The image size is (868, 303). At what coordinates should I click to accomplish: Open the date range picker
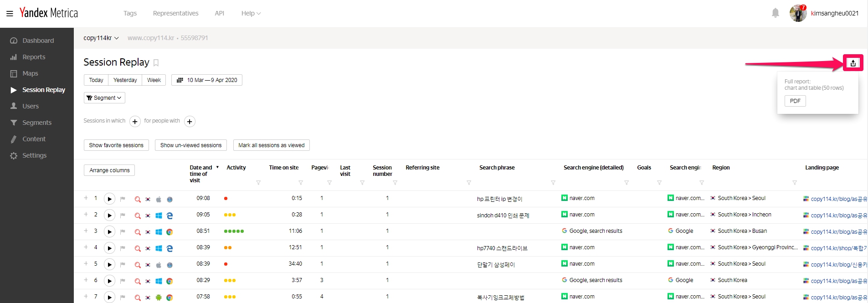[x=207, y=80]
